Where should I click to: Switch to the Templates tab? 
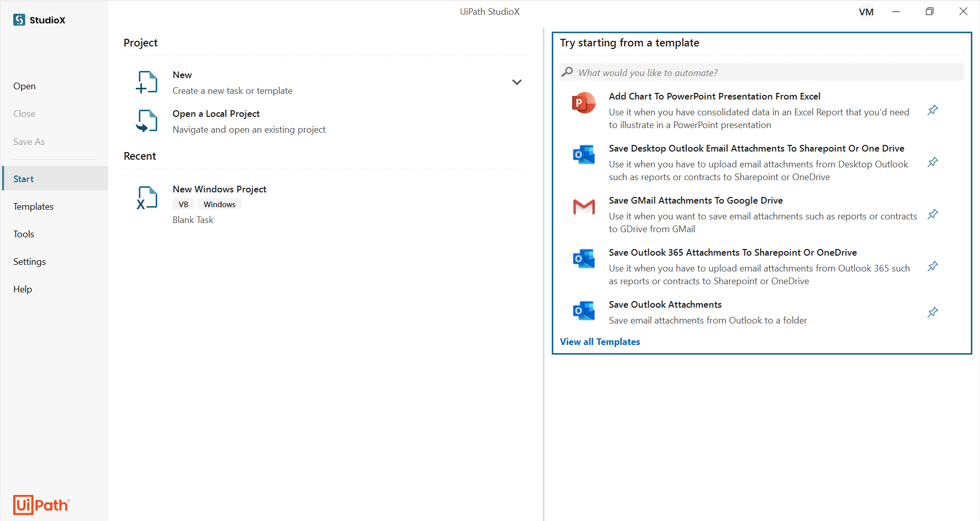pos(33,207)
